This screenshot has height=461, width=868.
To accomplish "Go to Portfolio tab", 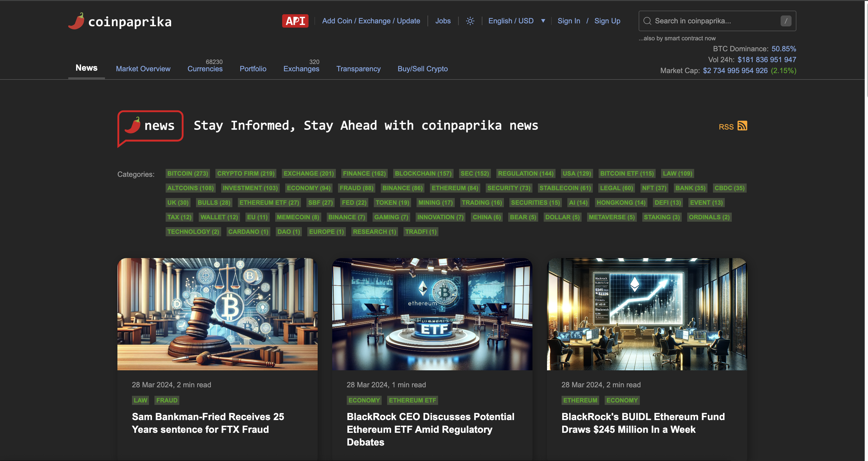I will click(x=253, y=69).
